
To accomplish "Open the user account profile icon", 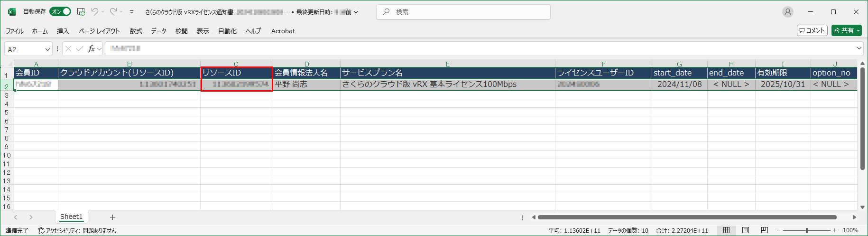I will [x=788, y=12].
